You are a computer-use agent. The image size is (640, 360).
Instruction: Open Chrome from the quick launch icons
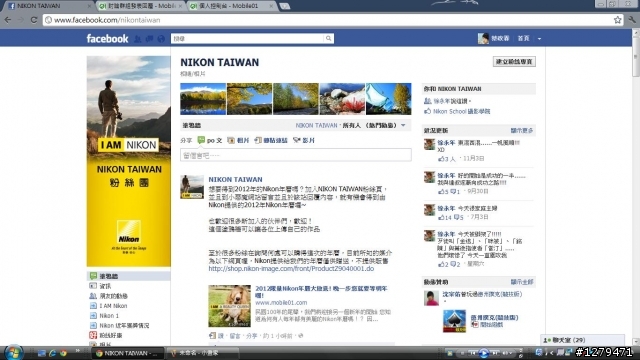point(63,353)
